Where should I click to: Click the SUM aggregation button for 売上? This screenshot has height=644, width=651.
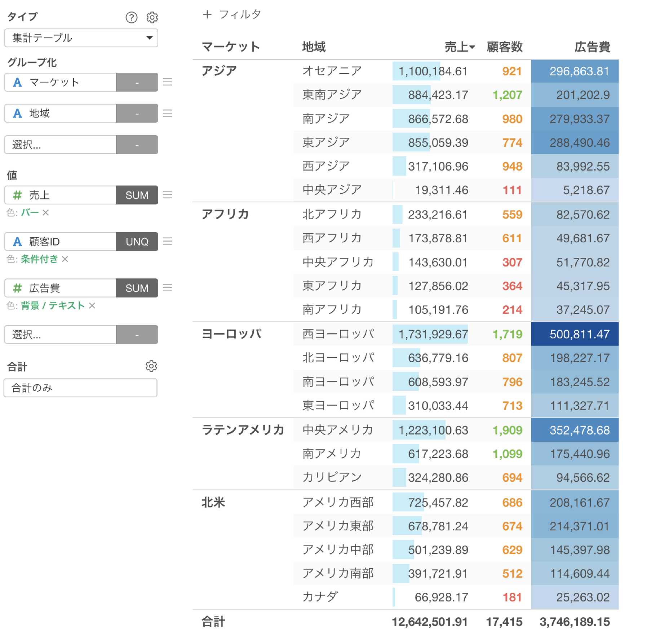[x=137, y=195]
